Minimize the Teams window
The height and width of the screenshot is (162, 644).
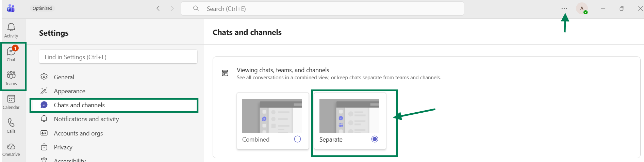[x=603, y=9]
